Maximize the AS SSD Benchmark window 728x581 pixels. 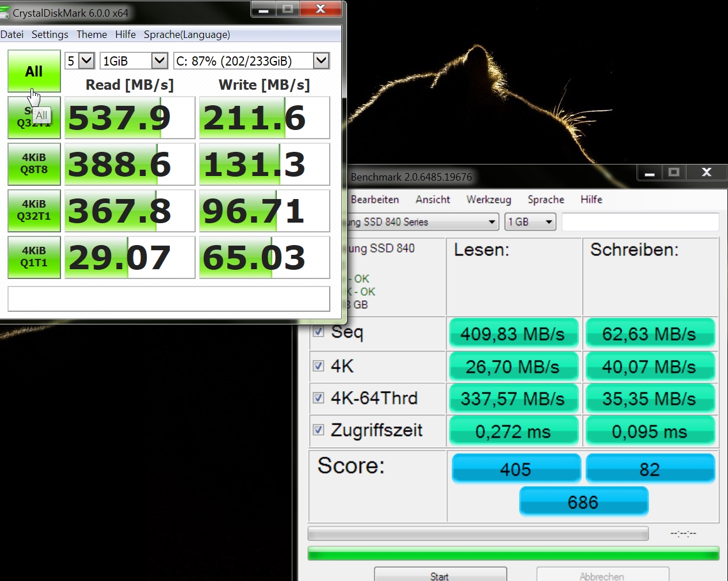coord(674,172)
